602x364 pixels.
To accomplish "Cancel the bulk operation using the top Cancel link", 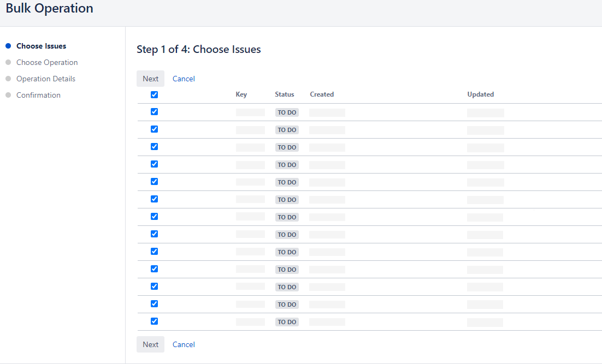I will coord(184,78).
